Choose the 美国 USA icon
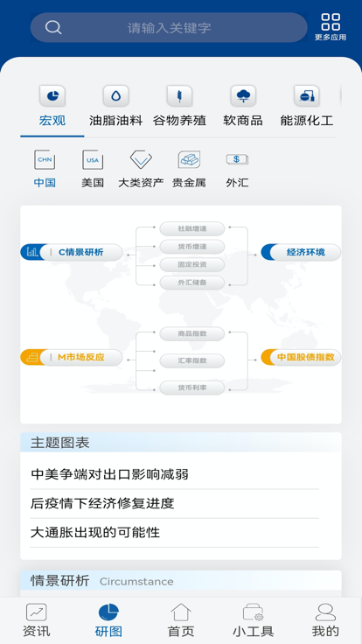 [93, 160]
